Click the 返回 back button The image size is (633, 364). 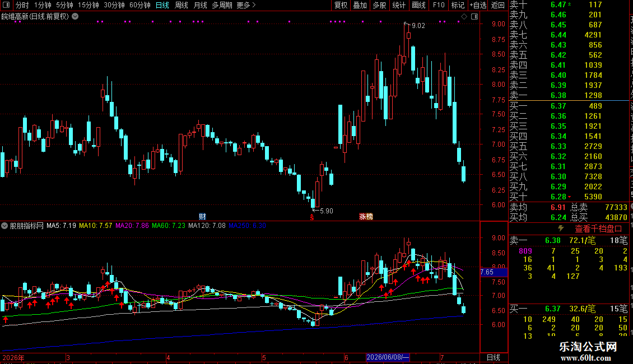(498, 5)
